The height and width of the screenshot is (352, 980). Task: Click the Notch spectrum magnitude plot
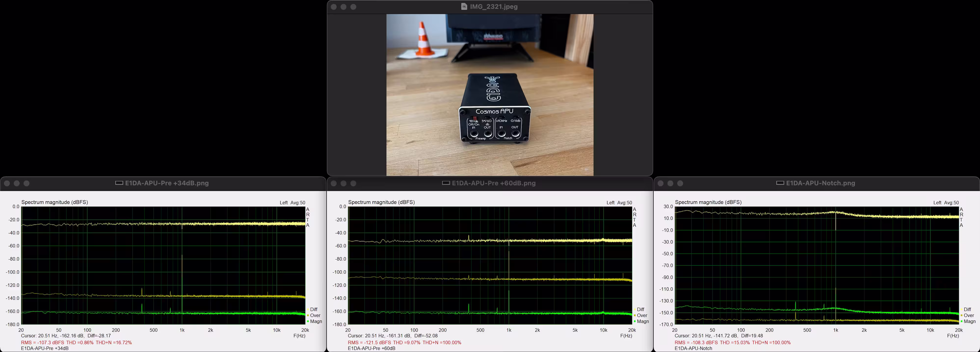tap(817, 265)
